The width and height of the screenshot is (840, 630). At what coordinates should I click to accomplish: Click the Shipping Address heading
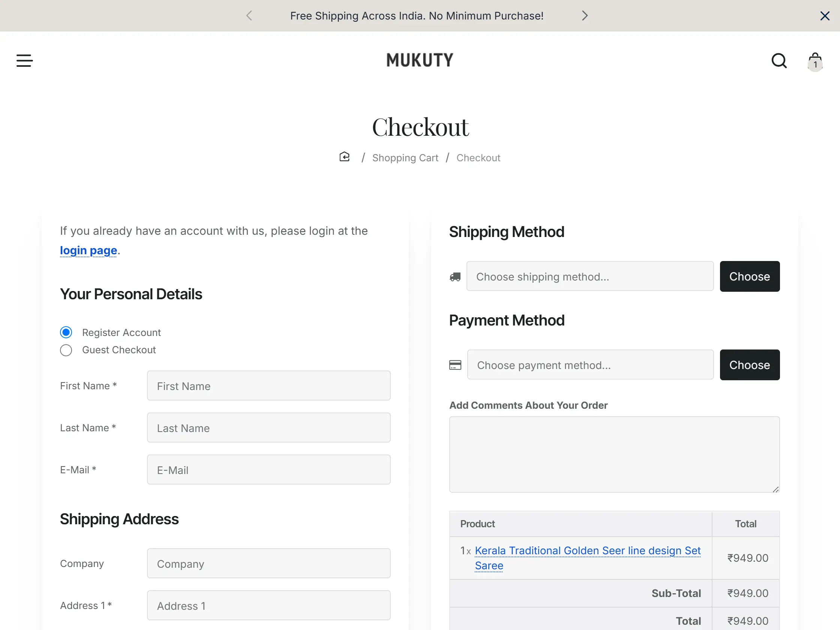119,519
